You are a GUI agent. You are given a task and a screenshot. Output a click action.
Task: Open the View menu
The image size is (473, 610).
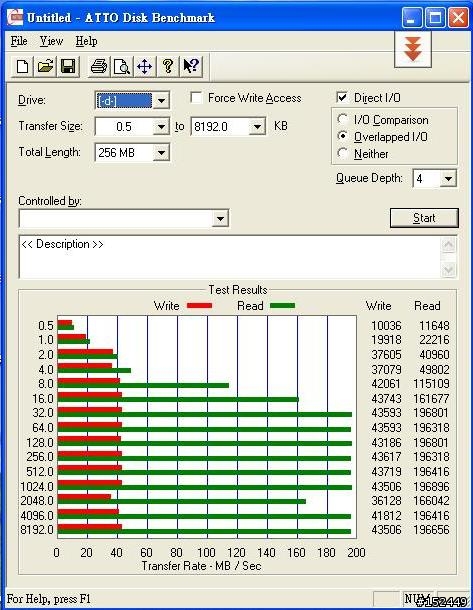pyautogui.click(x=51, y=41)
